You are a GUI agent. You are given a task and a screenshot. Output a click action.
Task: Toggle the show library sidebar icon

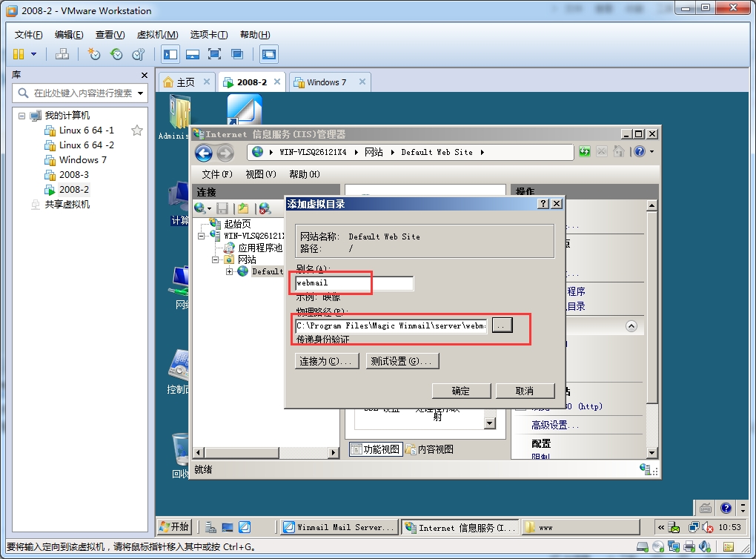click(x=170, y=54)
